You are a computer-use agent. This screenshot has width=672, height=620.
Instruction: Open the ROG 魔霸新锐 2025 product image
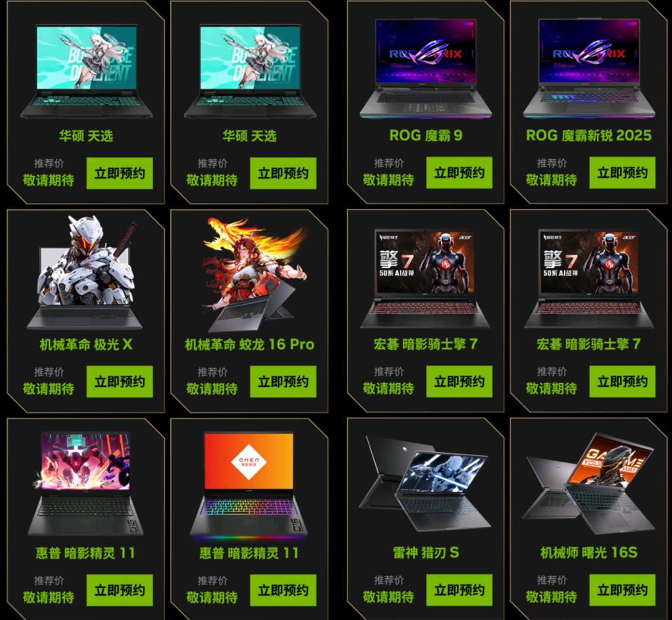(x=589, y=68)
